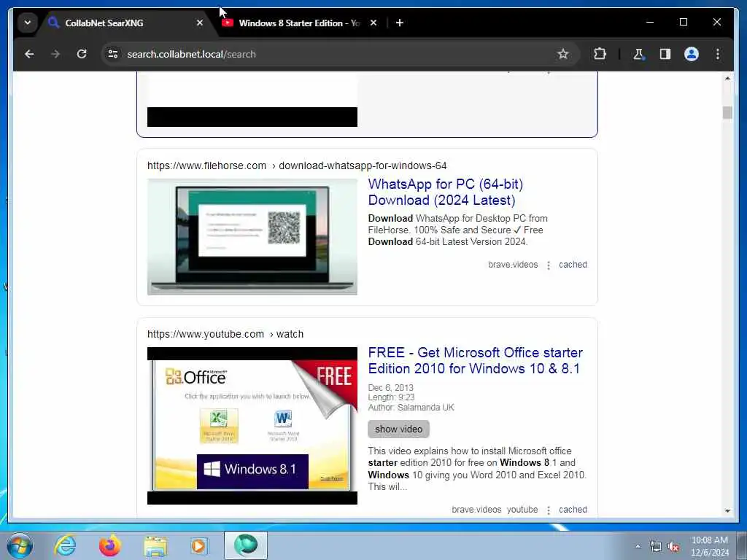This screenshot has height=560, width=747.
Task: Click the show video button
Action: 398,429
